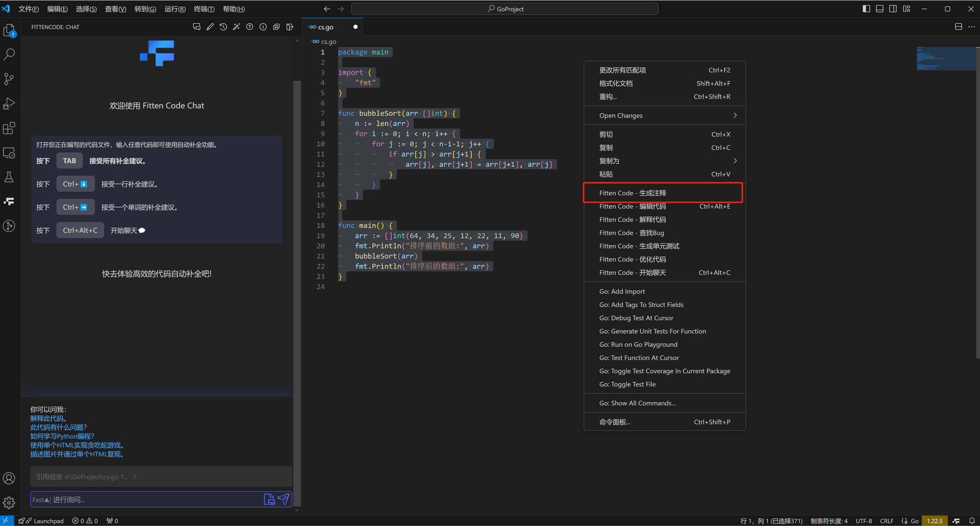Start a new chat in Fitten Code panel

click(x=196, y=27)
